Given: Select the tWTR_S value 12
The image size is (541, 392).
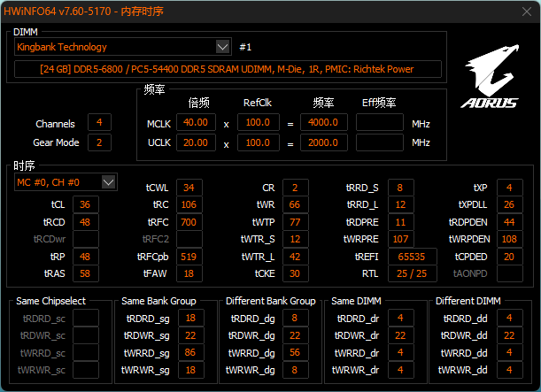Looking at the screenshot, I should coord(296,239).
